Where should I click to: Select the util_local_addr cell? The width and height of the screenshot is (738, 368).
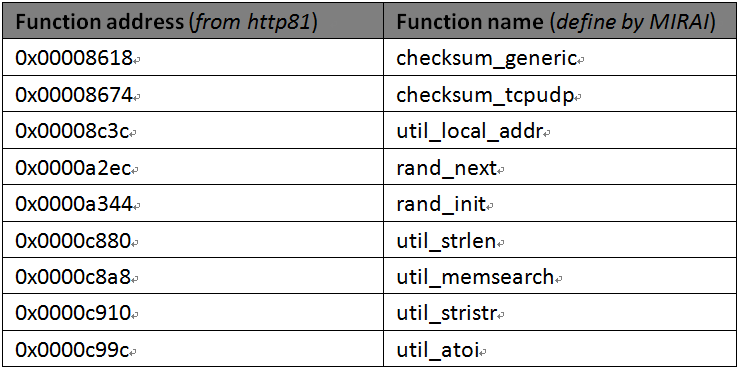tap(560, 130)
